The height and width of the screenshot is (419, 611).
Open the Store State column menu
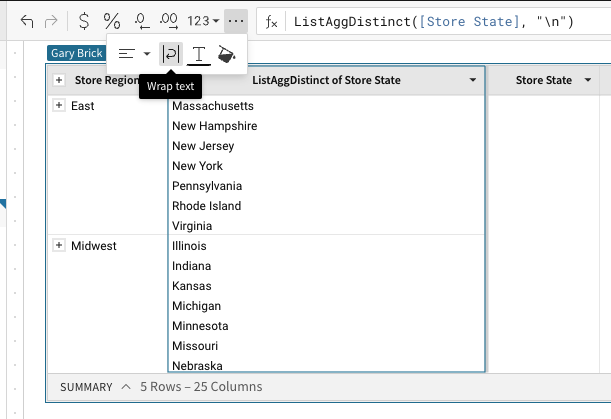pyautogui.click(x=588, y=80)
